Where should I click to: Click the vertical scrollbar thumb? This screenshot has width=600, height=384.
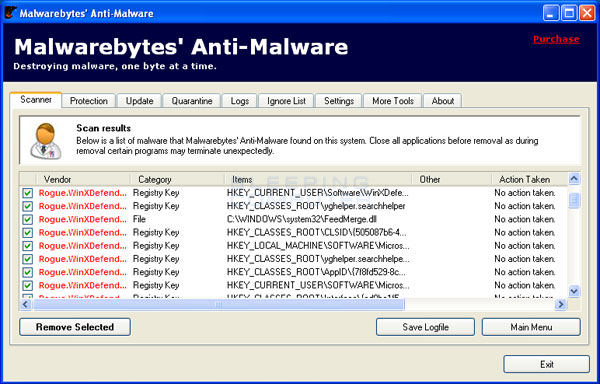point(574,200)
